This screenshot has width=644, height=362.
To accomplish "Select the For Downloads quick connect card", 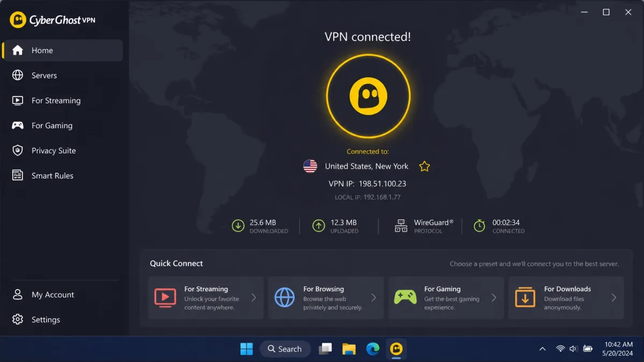I will point(566,298).
